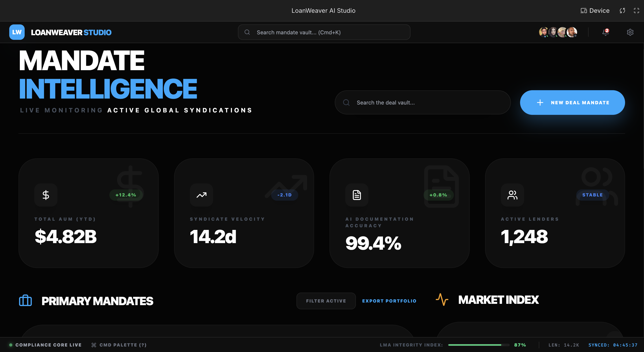Click the LW logo icon
This screenshot has height=352, width=644.
point(17,32)
